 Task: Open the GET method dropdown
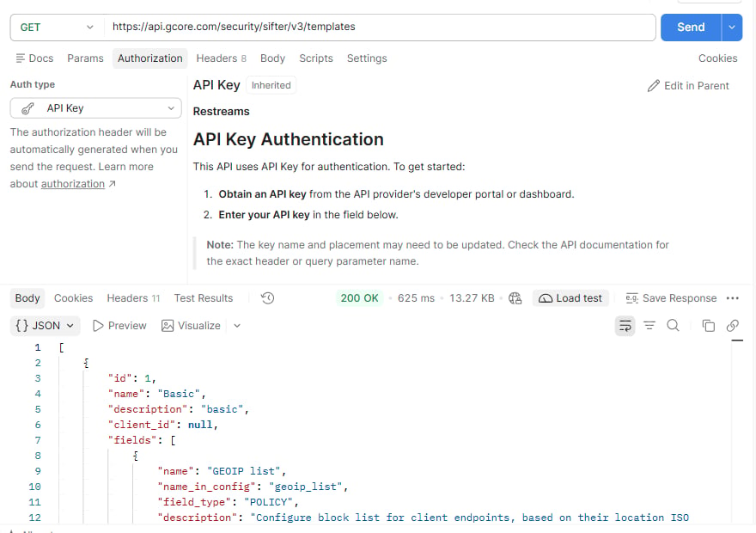coord(57,28)
